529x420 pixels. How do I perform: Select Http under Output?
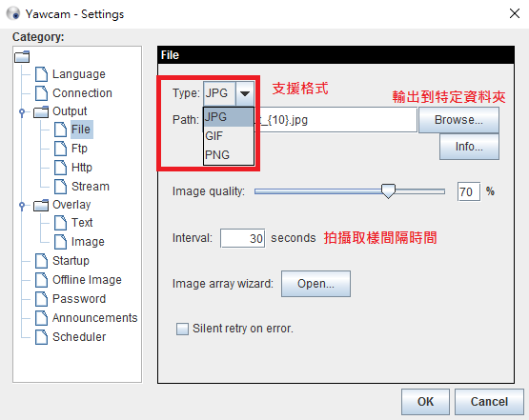[82, 168]
